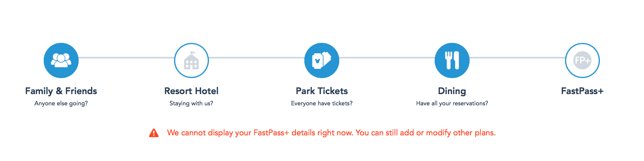Click the "Anyone else going?" subtitle
Image resolution: width=644 pixels, height=161 pixels.
pos(61,103)
